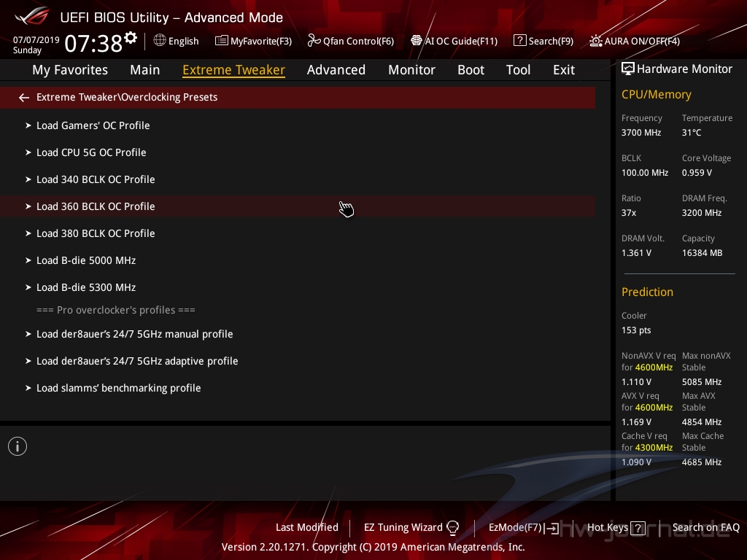Click the Hot Keys question mark icon

[638, 528]
